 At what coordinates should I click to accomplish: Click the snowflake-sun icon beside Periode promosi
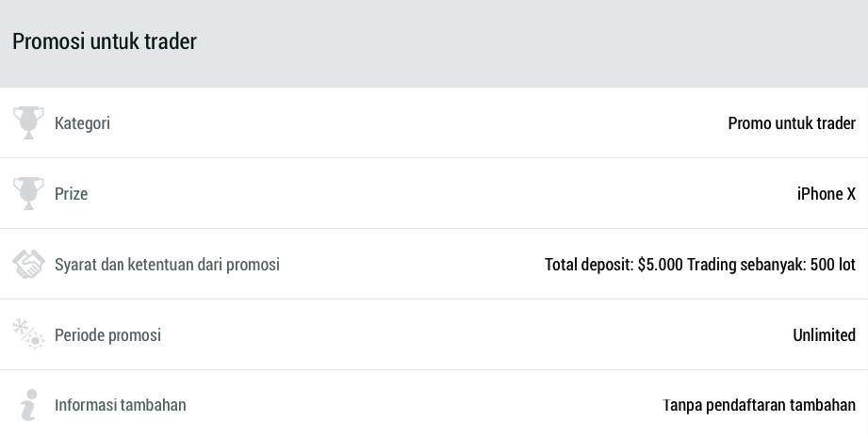(28, 334)
